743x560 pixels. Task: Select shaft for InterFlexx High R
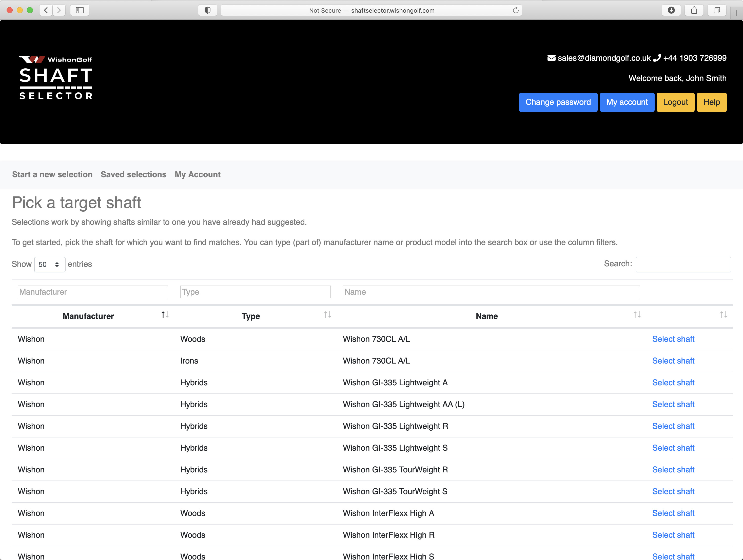point(673,535)
